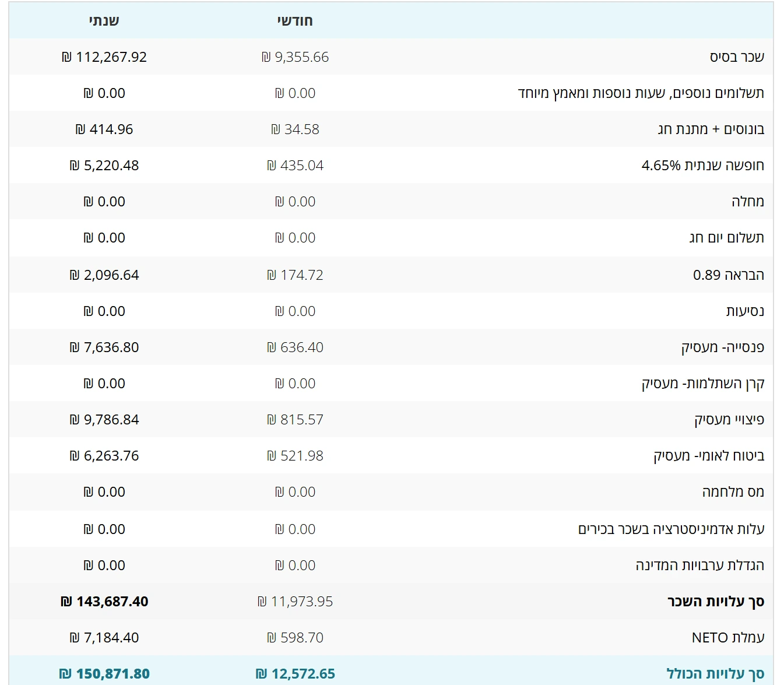
Task: Select the annual value ₪ 112,267.92
Action: pos(104,57)
